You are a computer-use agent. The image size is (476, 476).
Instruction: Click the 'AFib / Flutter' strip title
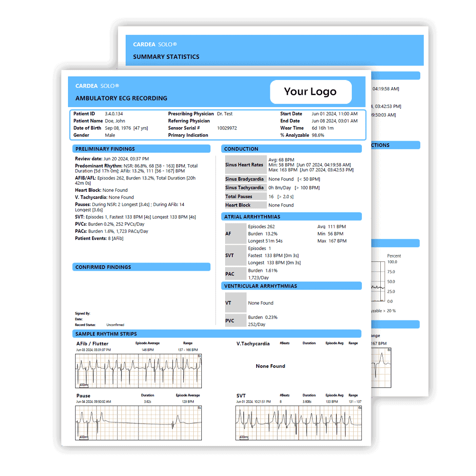pyautogui.click(x=92, y=344)
